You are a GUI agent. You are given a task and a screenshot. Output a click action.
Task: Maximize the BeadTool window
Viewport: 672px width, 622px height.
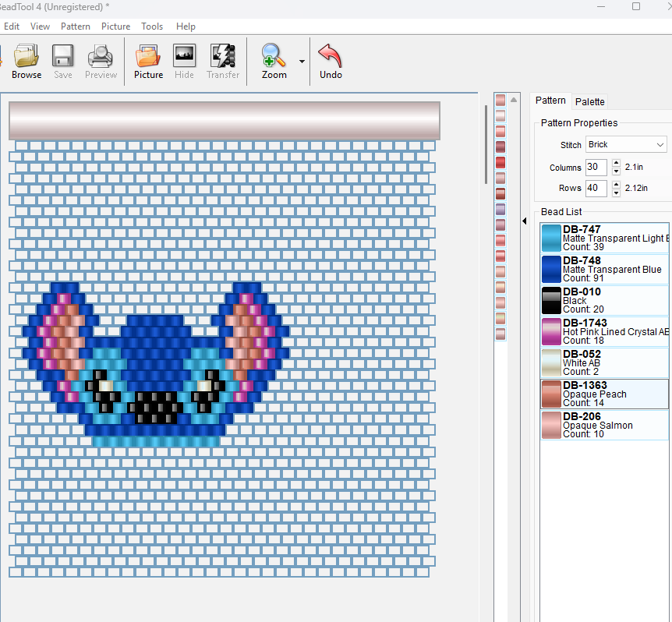pos(636,6)
